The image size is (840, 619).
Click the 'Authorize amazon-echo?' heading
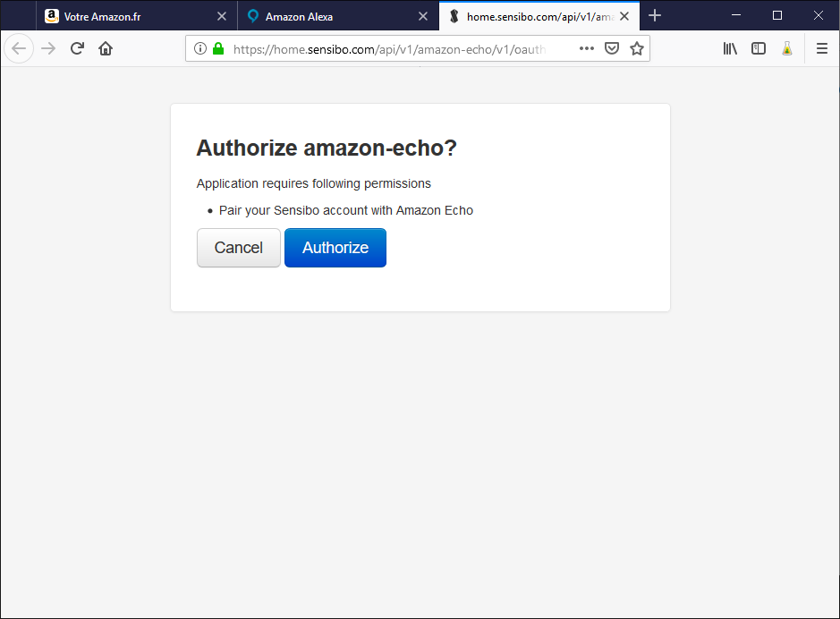point(327,148)
